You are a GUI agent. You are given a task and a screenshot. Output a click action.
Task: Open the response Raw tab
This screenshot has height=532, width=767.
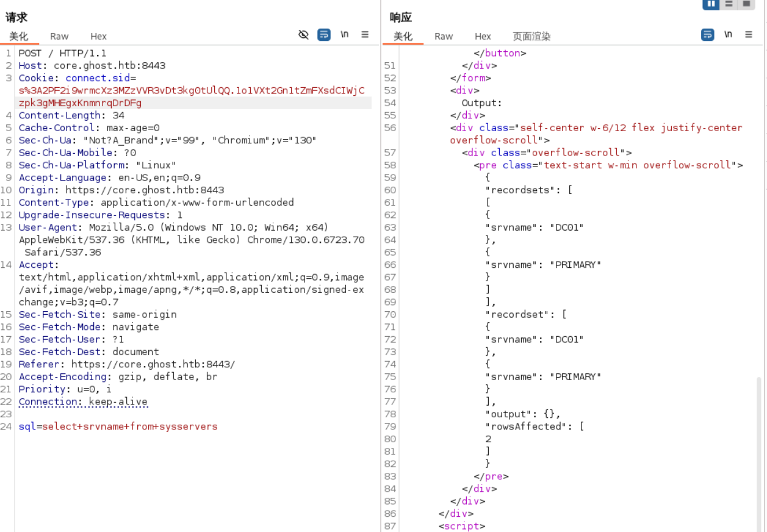(444, 37)
